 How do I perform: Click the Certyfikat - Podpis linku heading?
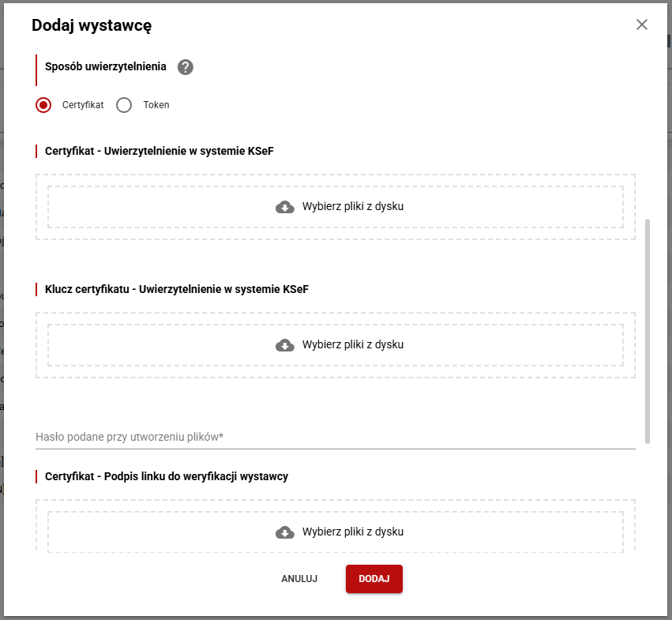[x=167, y=476]
